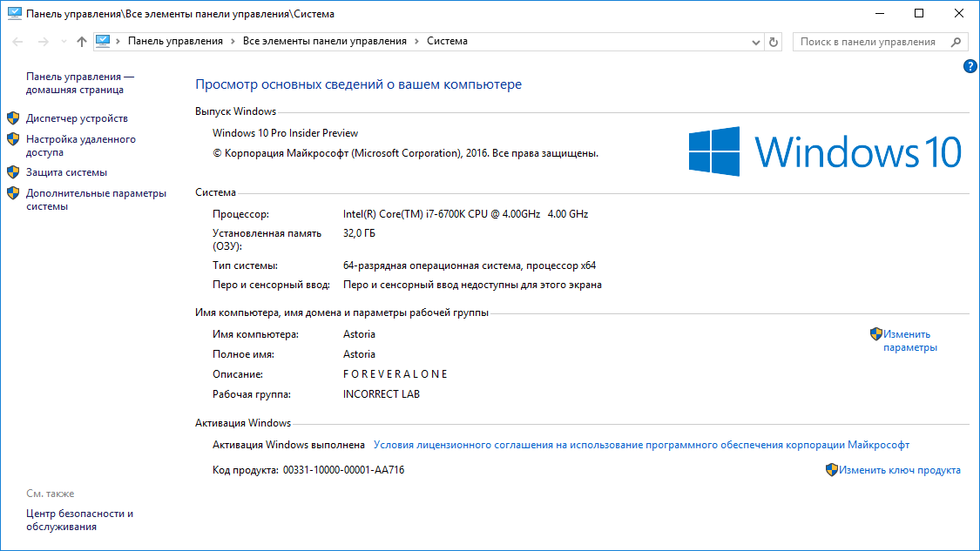This screenshot has width=980, height=551.
Task: Open the recent locations dropdown arrow
Action: (64, 42)
